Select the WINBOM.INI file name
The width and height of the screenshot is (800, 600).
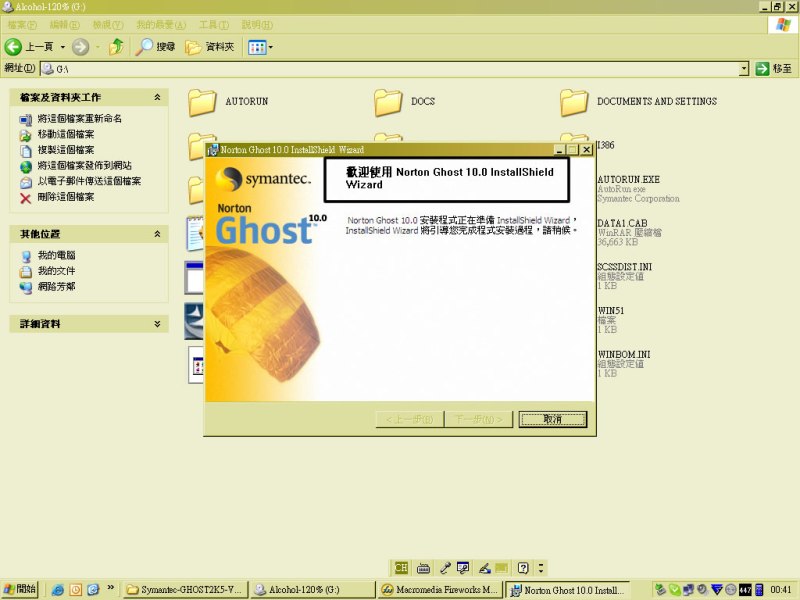point(624,354)
